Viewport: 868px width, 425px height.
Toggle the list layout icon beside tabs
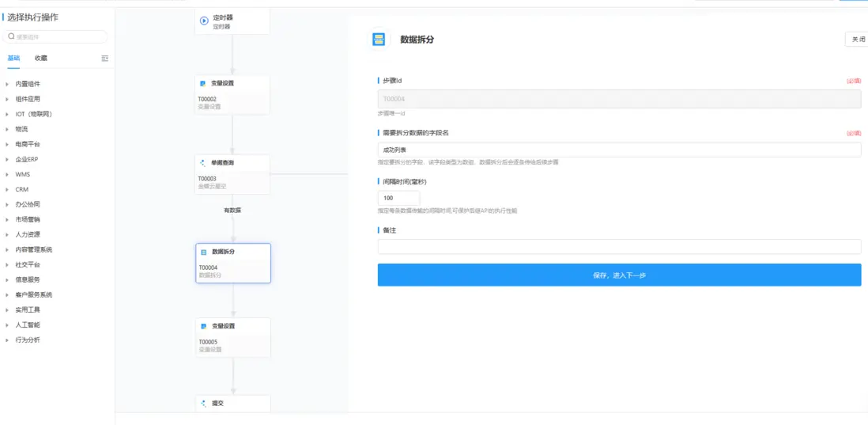tap(105, 58)
